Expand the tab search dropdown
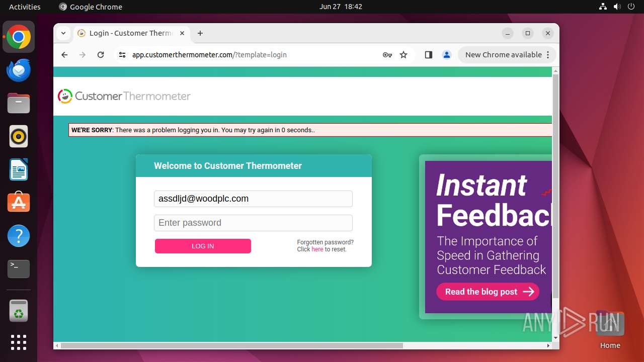644x362 pixels. pyautogui.click(x=63, y=33)
